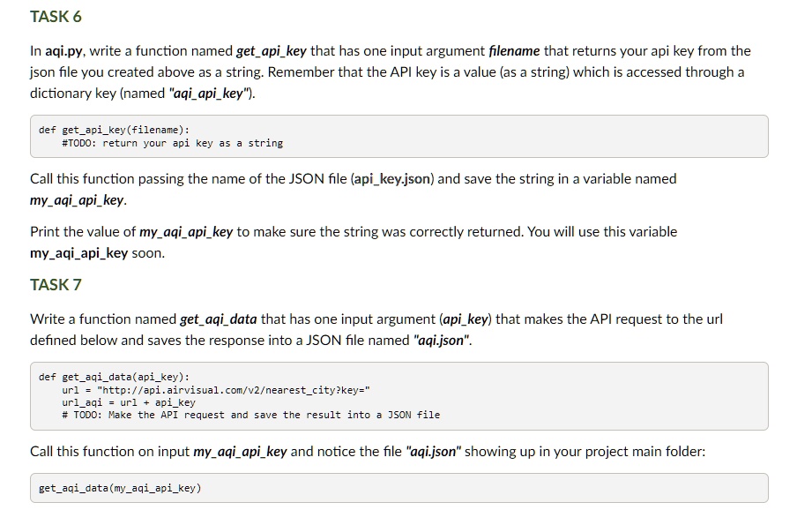Viewport: 812px width, 510px height.
Task: Click the '#TODO: return your api key' comment
Action: tap(173, 143)
